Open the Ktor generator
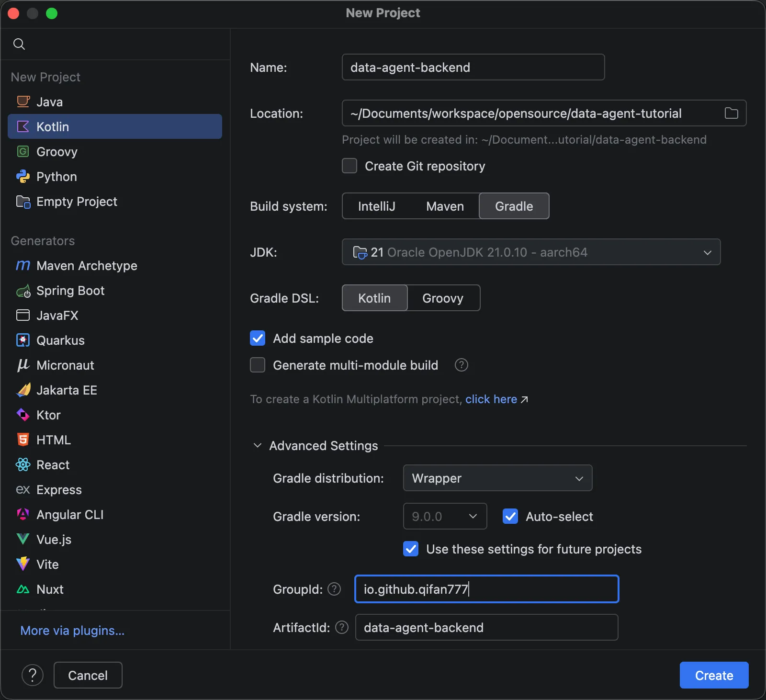766x700 pixels. pos(48,415)
